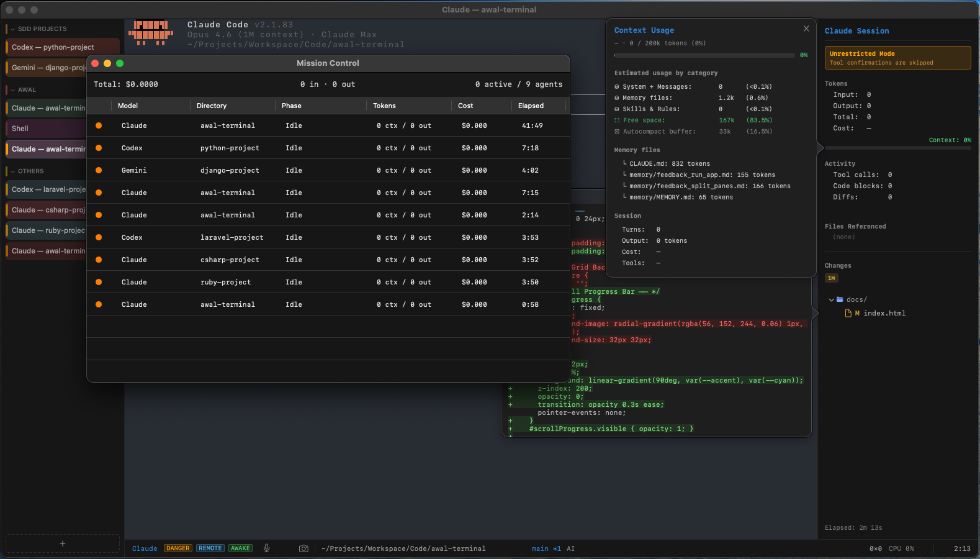Image resolution: width=980 pixels, height=559 pixels.
Task: Click the System + Messages category icon
Action: tap(617, 87)
